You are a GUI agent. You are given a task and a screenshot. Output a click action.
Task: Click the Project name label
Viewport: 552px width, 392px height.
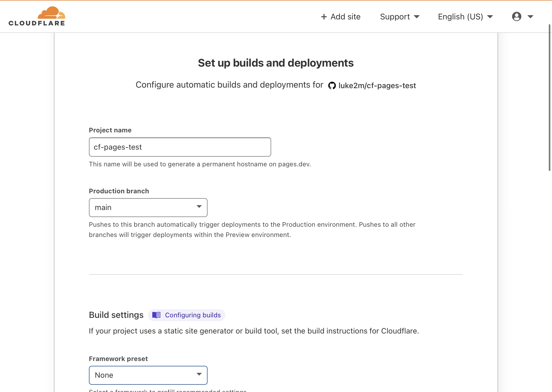[x=110, y=130]
